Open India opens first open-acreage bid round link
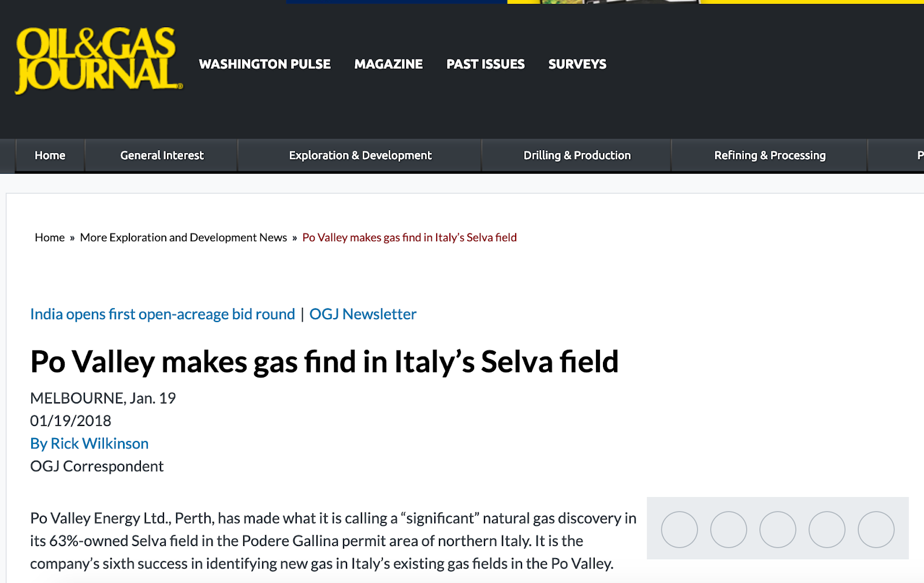 coord(162,314)
